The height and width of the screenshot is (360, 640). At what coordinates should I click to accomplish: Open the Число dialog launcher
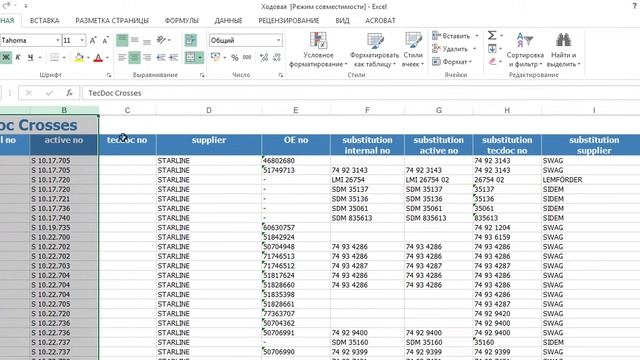tap(280, 75)
